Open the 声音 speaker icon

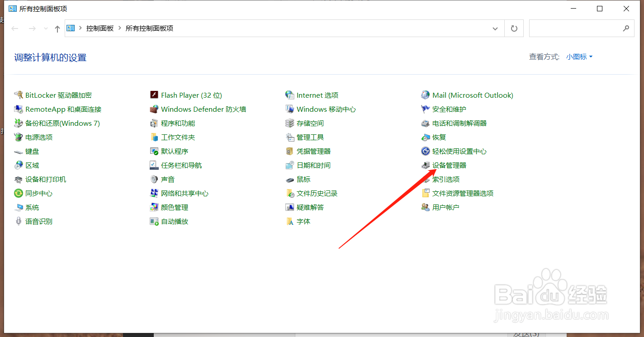coord(154,179)
